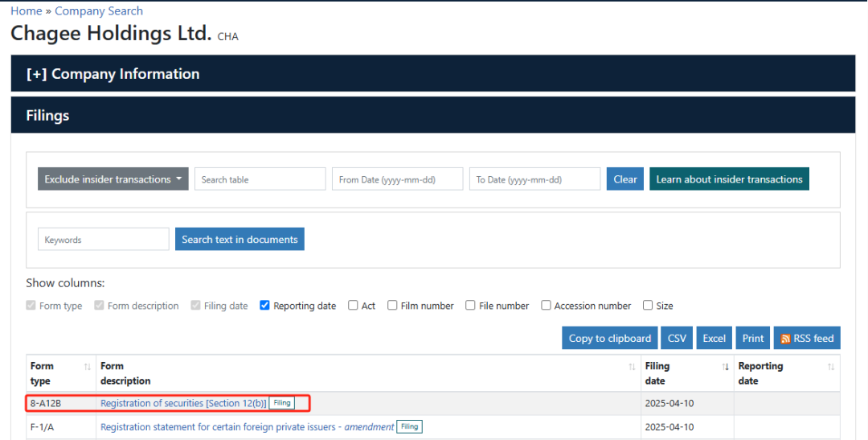Toggle the Filing date checkbox
The width and height of the screenshot is (868, 440).
[x=195, y=306]
